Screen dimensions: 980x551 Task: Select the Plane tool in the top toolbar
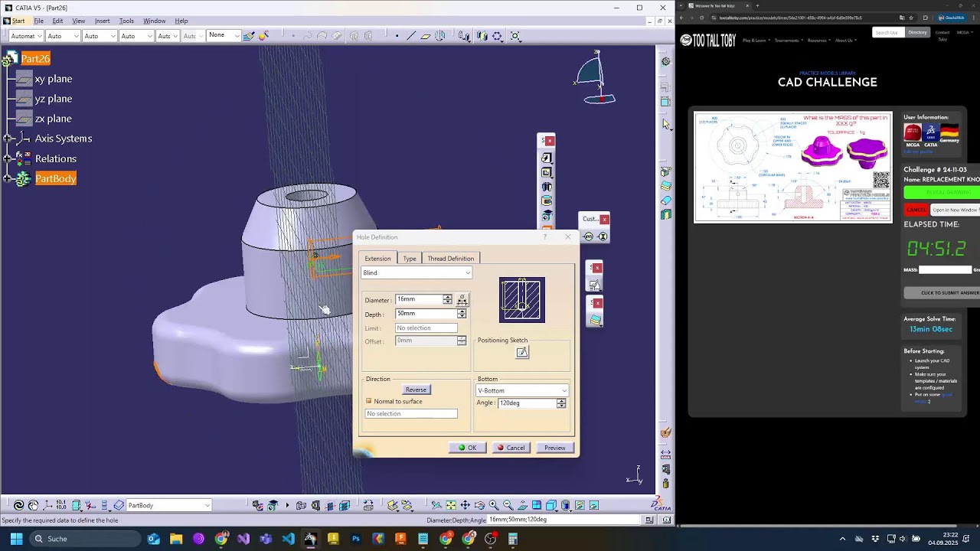point(426,36)
